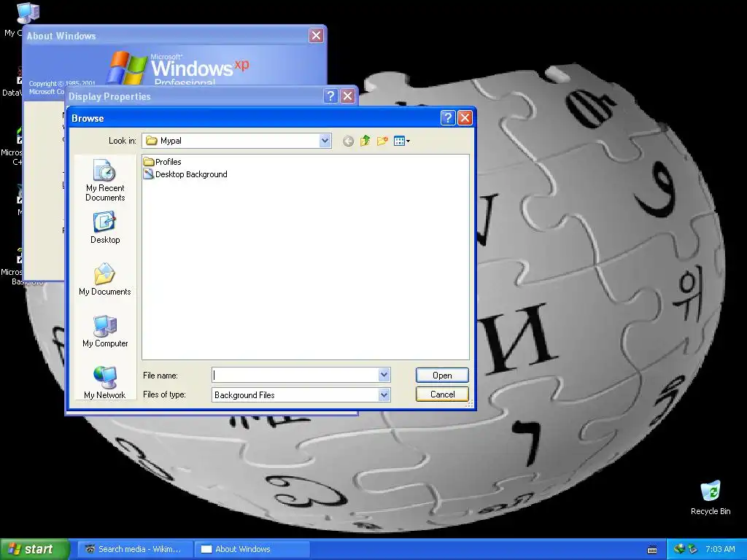Image resolution: width=747 pixels, height=560 pixels.
Task: Close the Browse dialog
Action: coord(465,117)
